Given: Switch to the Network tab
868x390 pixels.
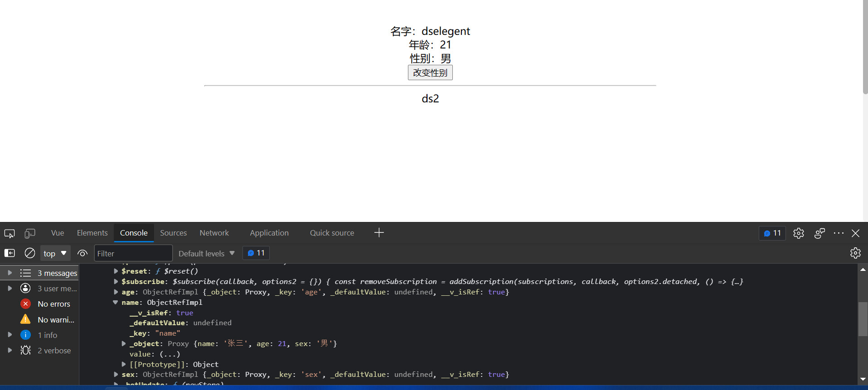Looking at the screenshot, I should pos(214,233).
